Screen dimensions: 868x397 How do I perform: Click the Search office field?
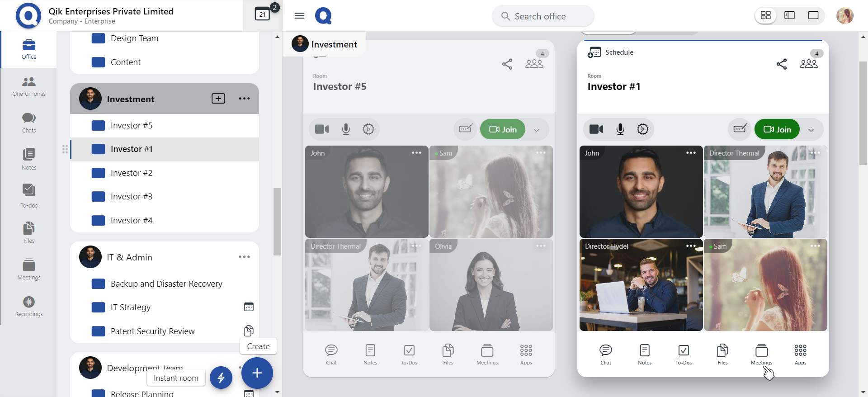(543, 16)
